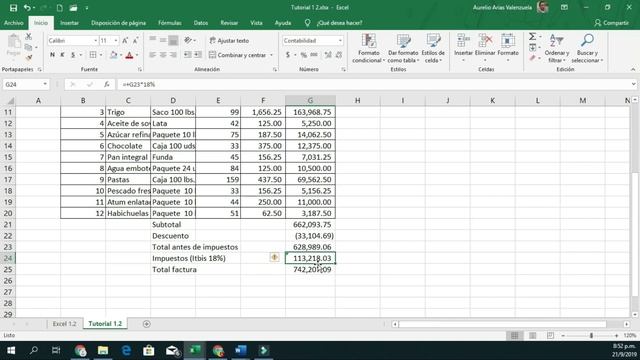
Task: Select the Excel 1.2 sheet tab
Action: click(x=64, y=324)
